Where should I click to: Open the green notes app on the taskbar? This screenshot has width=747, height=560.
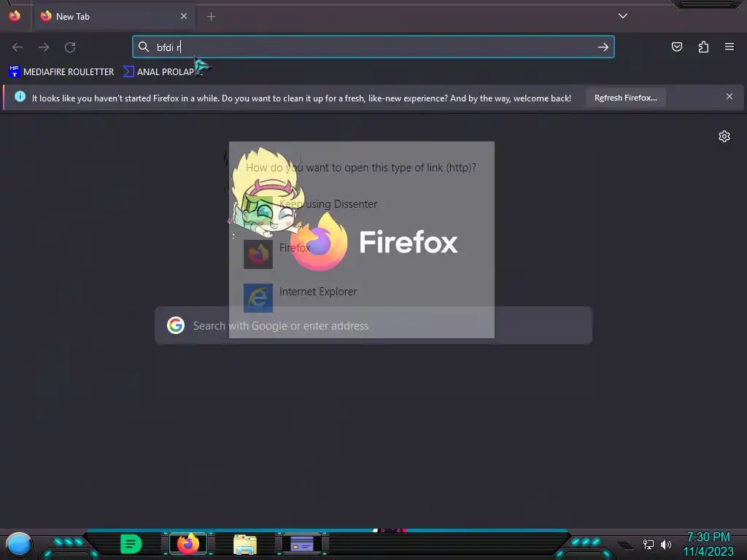131,544
